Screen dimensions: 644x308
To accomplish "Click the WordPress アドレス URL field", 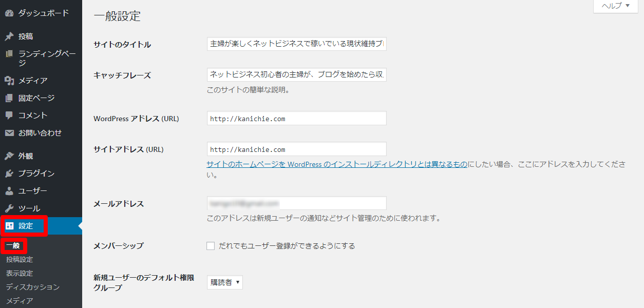I will click(x=296, y=119).
